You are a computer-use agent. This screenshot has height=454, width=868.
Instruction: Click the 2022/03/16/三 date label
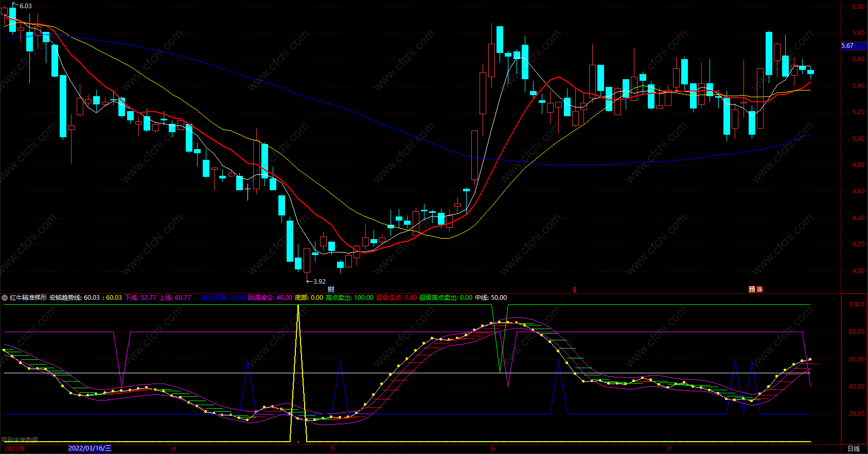(90, 448)
